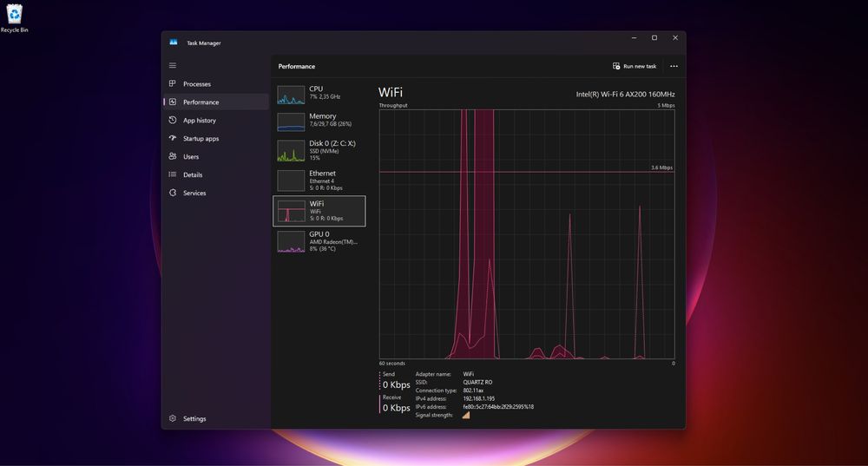Viewport: 868px width, 466px height.
Task: Toggle the hamburger navigation menu
Action: point(173,65)
